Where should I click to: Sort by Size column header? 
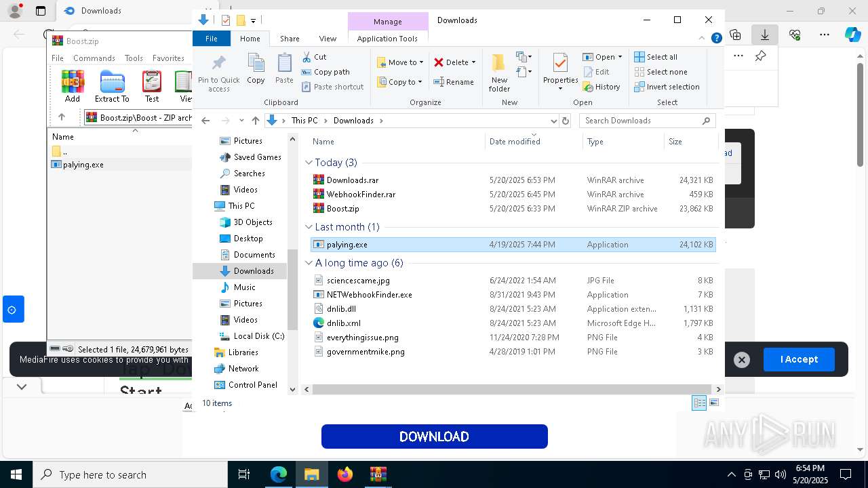click(690, 142)
